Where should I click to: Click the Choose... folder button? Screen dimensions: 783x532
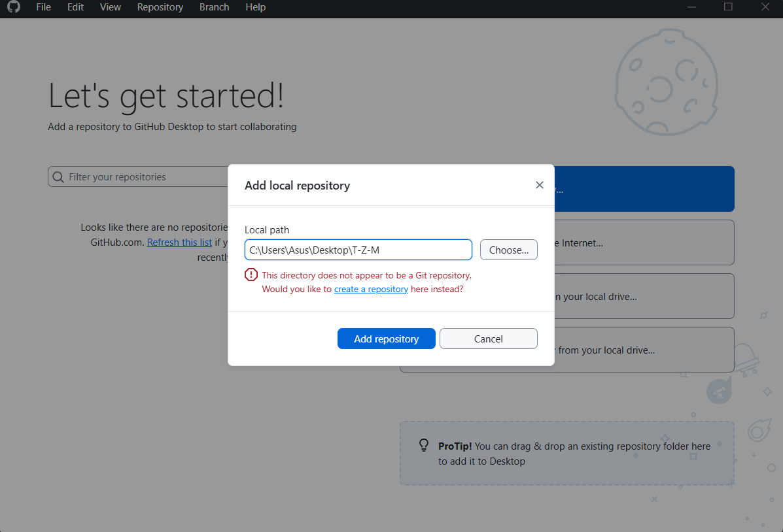tap(508, 250)
